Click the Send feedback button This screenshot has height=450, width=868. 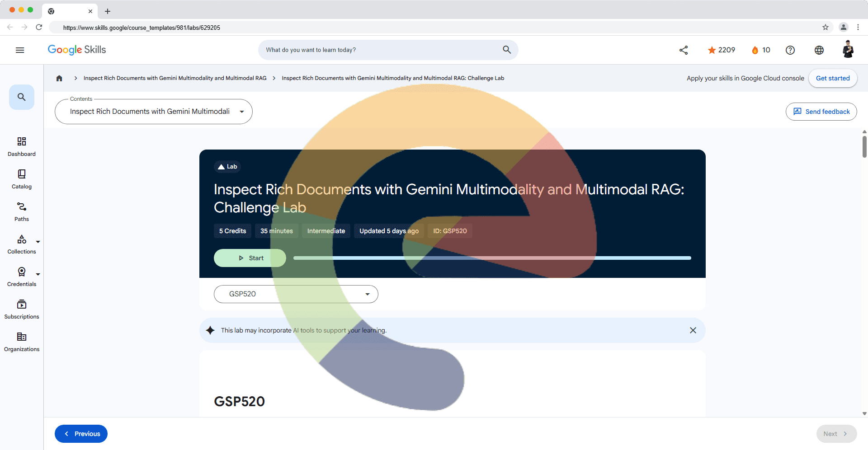[821, 112]
